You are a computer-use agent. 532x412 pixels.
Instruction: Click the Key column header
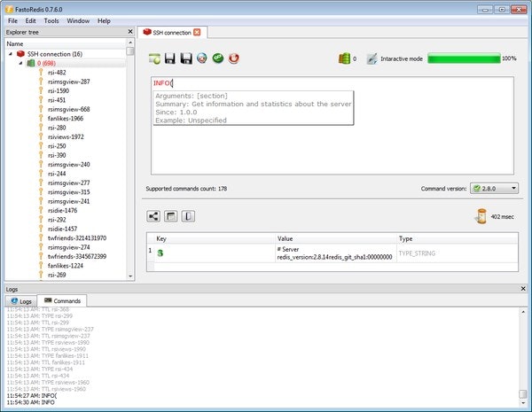coord(215,238)
